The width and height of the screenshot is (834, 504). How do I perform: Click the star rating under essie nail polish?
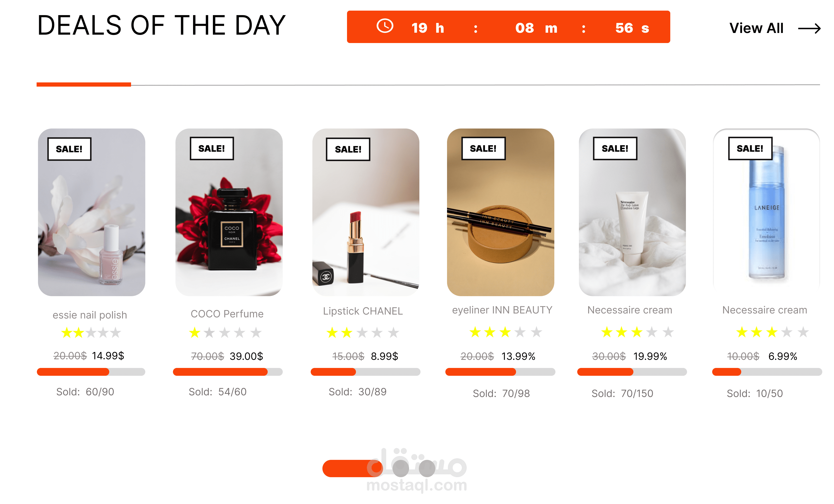point(91,333)
